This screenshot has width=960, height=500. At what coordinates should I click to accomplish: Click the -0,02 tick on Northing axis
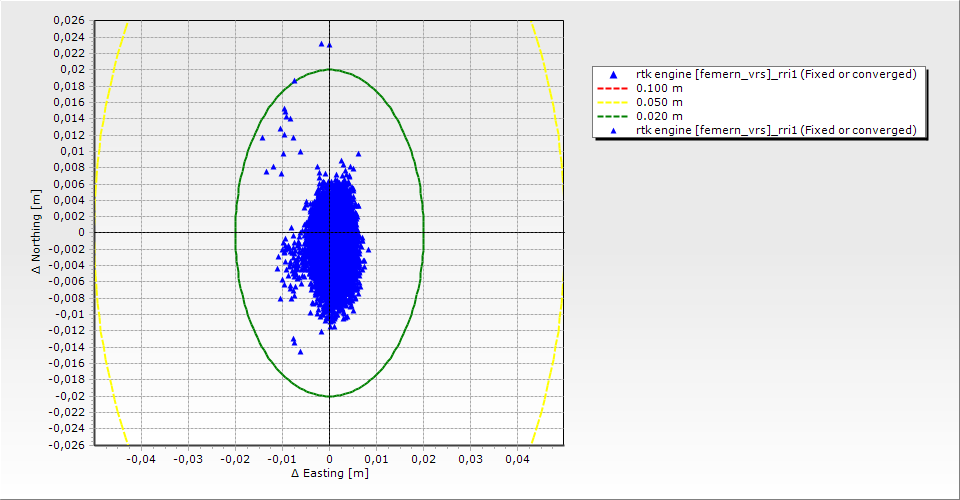point(70,396)
